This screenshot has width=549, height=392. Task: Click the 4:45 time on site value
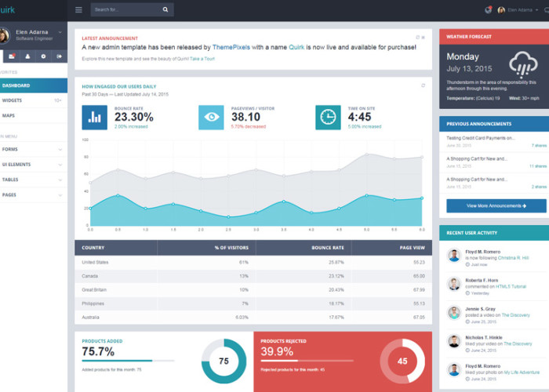tap(359, 117)
